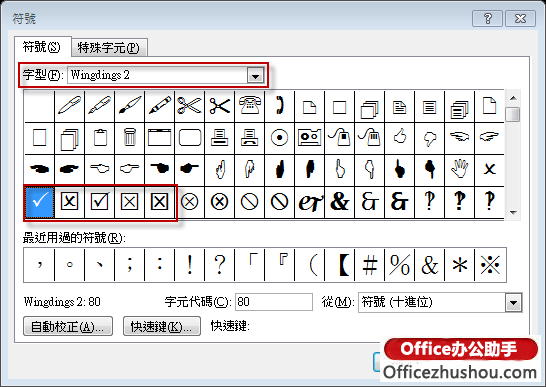Select the printer symbol in second row
The height and width of the screenshot is (387, 546).
pyautogui.click(x=219, y=138)
